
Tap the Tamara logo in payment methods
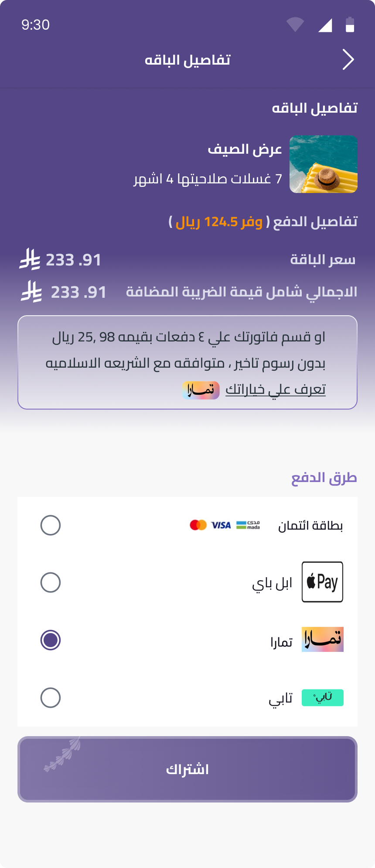coord(322,640)
